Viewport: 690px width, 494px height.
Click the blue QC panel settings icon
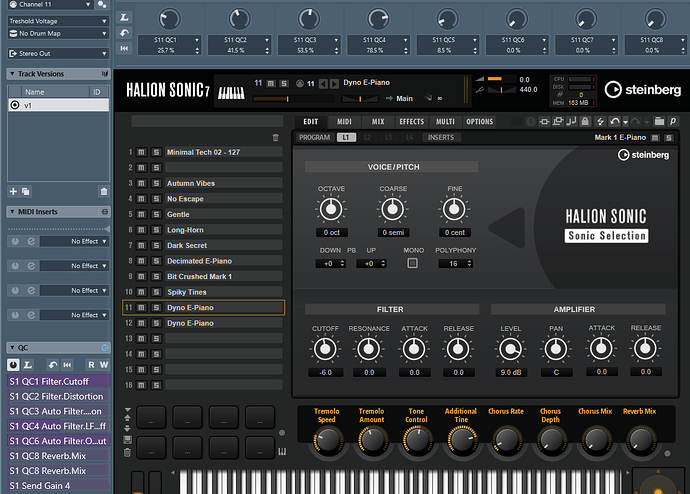pos(105,348)
